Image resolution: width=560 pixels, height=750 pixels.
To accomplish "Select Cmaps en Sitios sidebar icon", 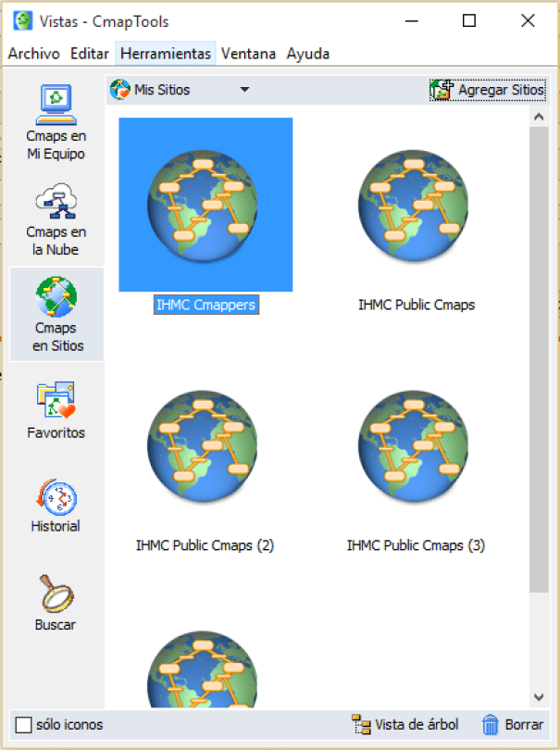I will coord(56,314).
